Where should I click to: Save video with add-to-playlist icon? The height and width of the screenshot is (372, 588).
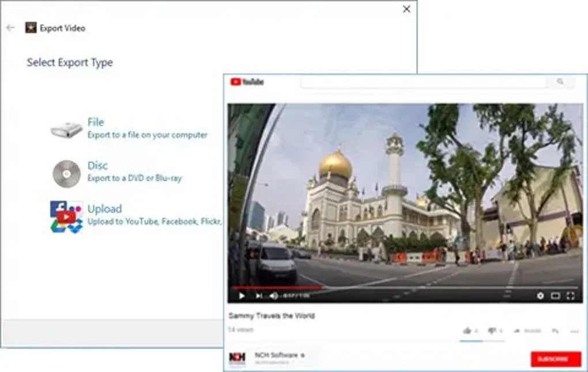tap(555, 331)
